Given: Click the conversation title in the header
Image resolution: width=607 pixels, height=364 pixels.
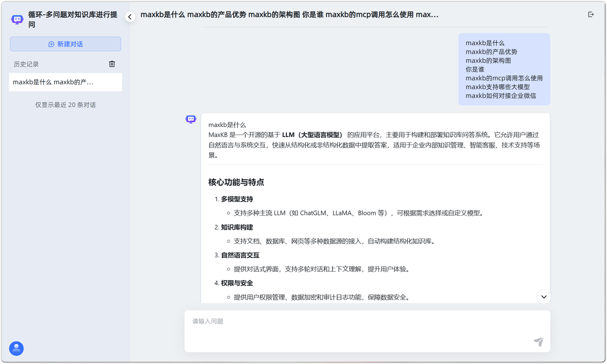Looking at the screenshot, I should (289, 15).
